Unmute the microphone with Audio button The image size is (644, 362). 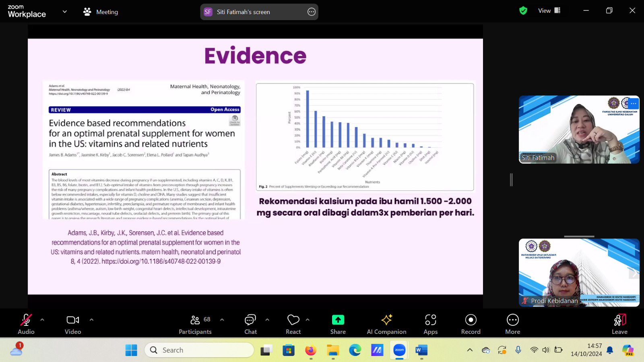click(x=26, y=323)
